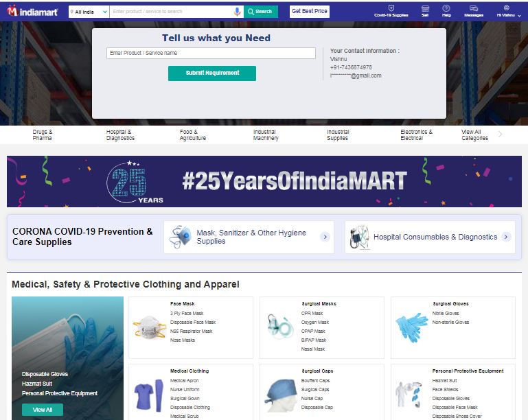528x420 pixels.
Task: Open Food & Agriculture category
Action: point(193,135)
